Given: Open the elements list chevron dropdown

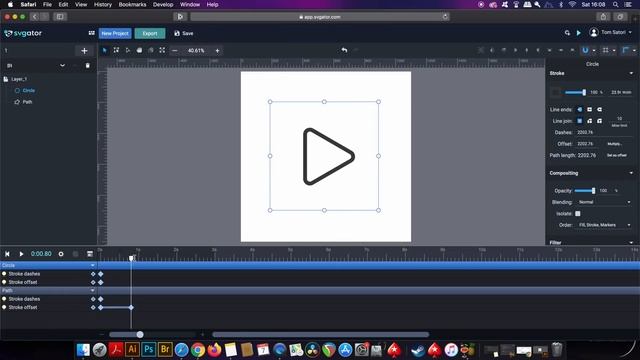Looking at the screenshot, I should (x=62, y=65).
